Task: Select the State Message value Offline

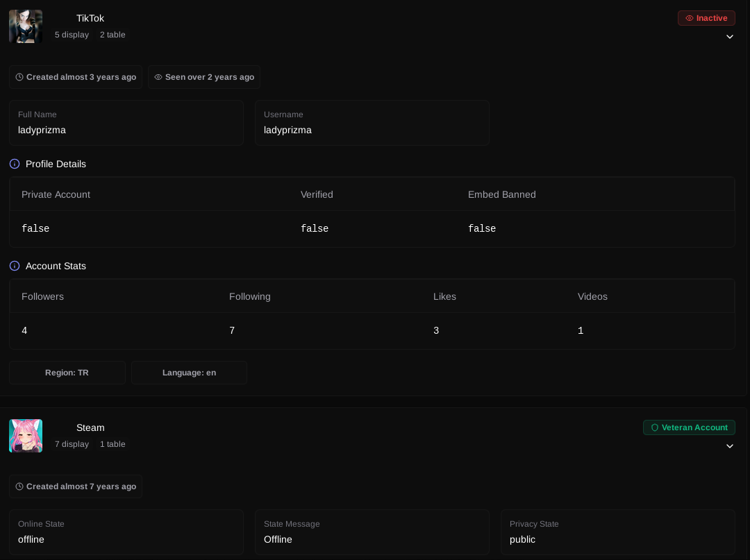Action: pyautogui.click(x=278, y=539)
